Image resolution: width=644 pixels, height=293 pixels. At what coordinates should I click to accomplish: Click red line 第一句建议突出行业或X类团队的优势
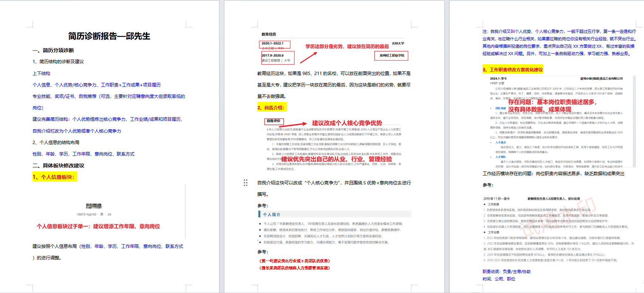295,261
